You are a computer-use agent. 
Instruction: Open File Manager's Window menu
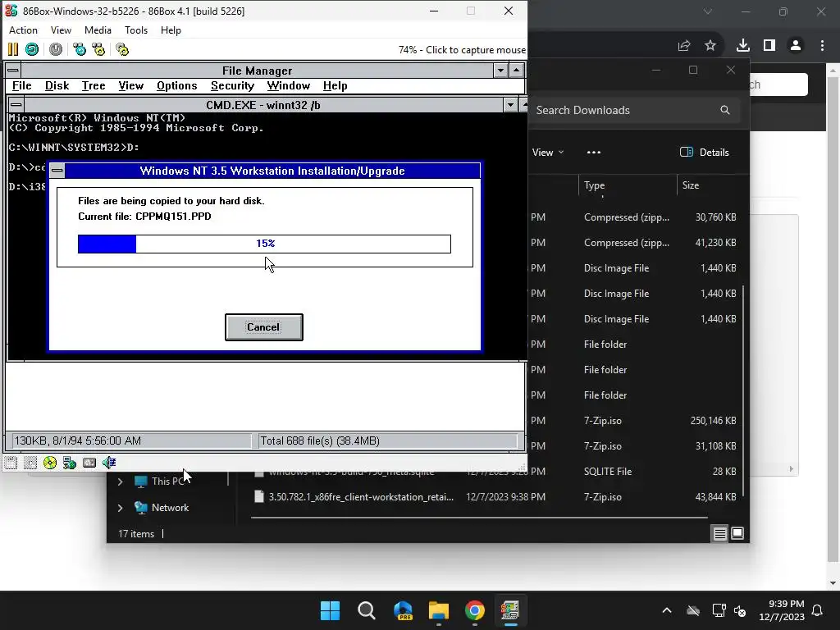tap(288, 85)
